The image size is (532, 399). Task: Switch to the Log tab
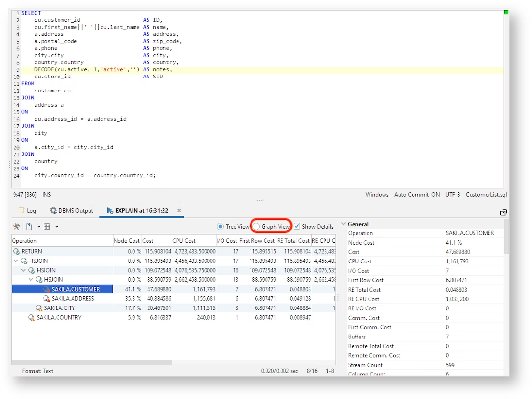30,211
